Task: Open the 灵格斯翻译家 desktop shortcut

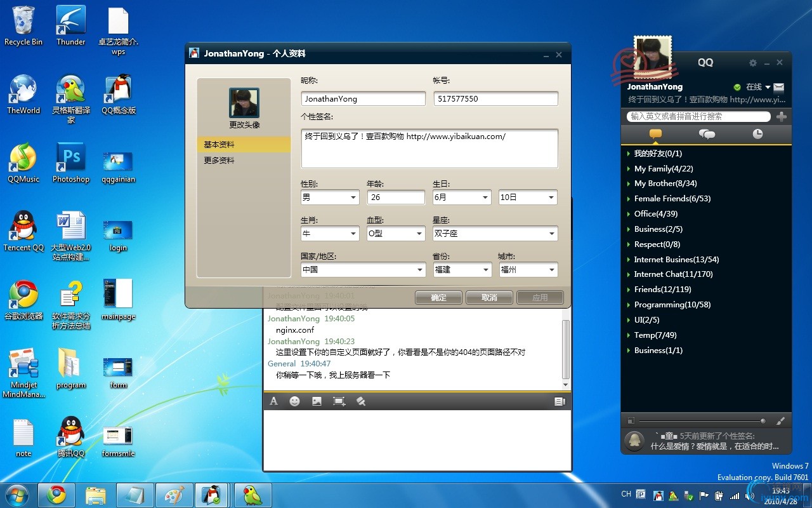Action: click(x=71, y=99)
